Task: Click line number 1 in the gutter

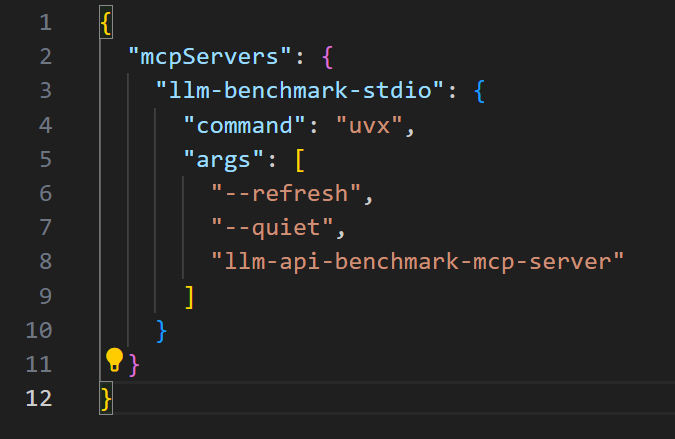Action: 45,23
